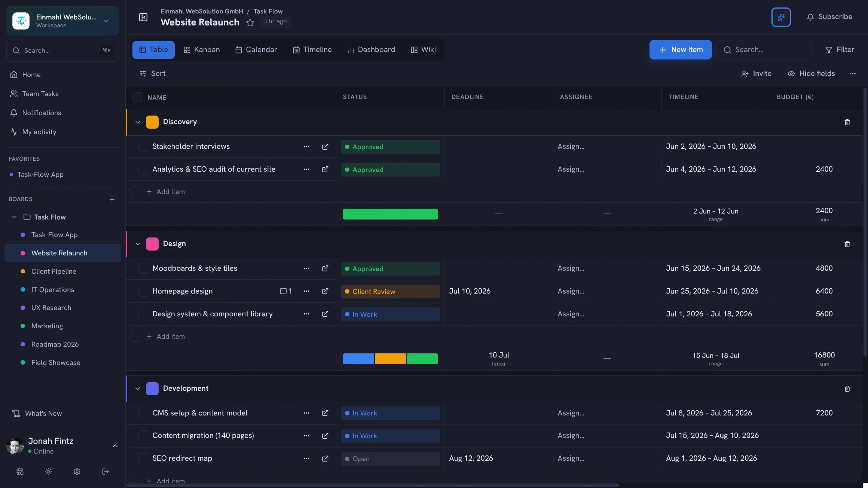
Task: Collapse the Design group
Action: tap(138, 244)
